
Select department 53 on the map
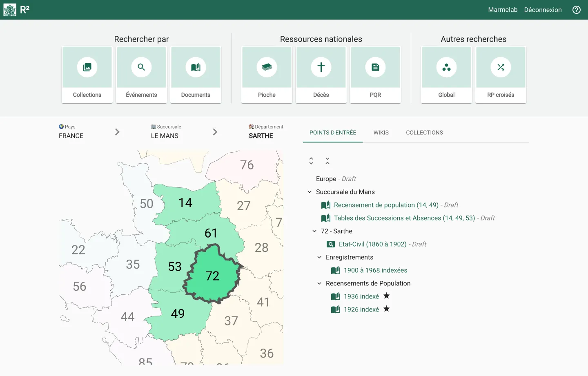tap(174, 267)
